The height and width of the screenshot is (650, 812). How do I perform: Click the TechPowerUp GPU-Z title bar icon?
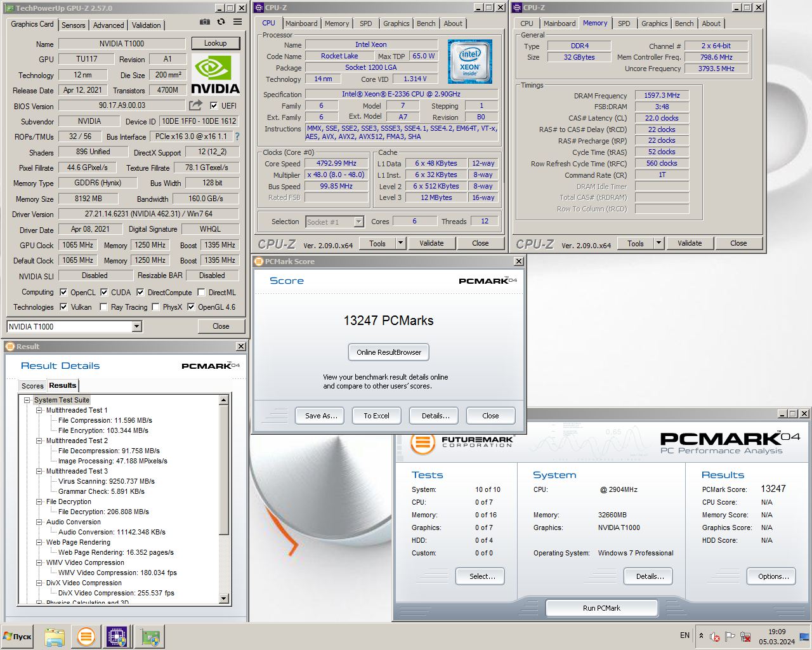(x=10, y=8)
